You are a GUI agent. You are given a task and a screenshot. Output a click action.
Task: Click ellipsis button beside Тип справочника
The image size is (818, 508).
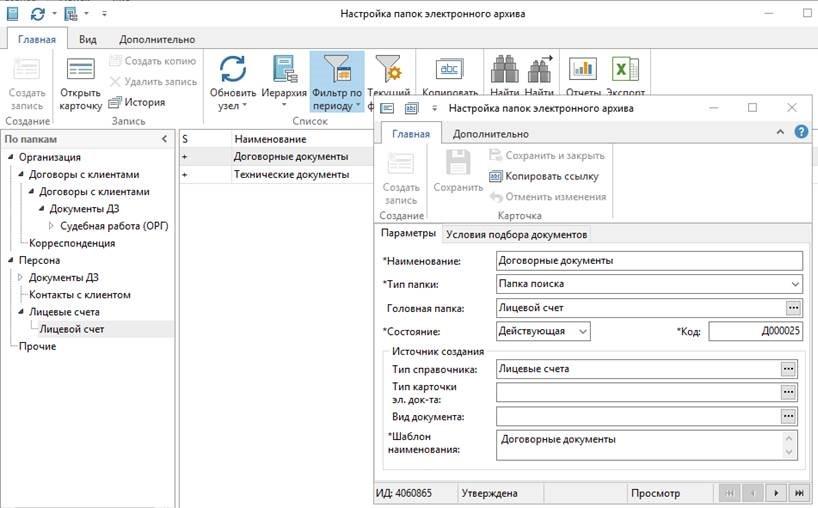pos(788,369)
